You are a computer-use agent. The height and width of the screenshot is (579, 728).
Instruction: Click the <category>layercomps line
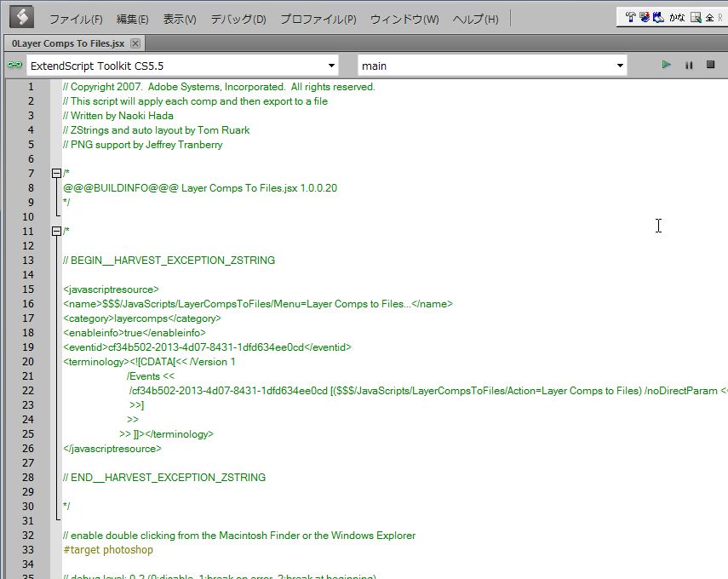click(x=142, y=318)
